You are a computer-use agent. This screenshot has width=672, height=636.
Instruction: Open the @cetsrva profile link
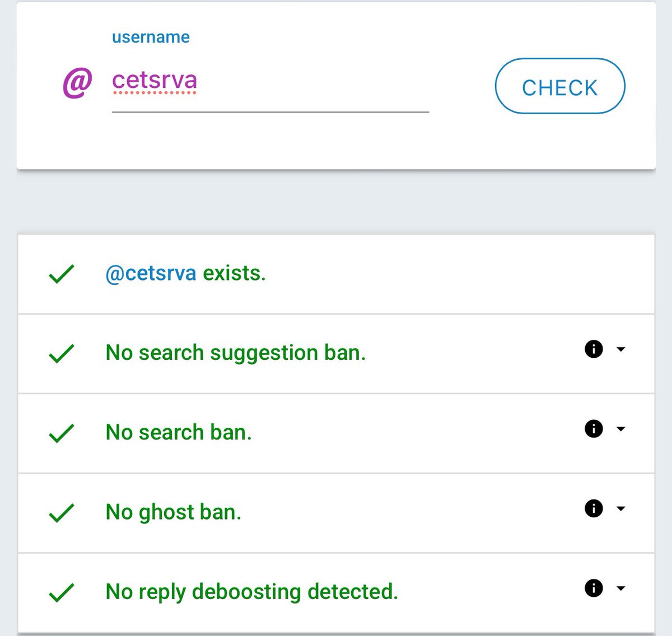[x=151, y=273]
